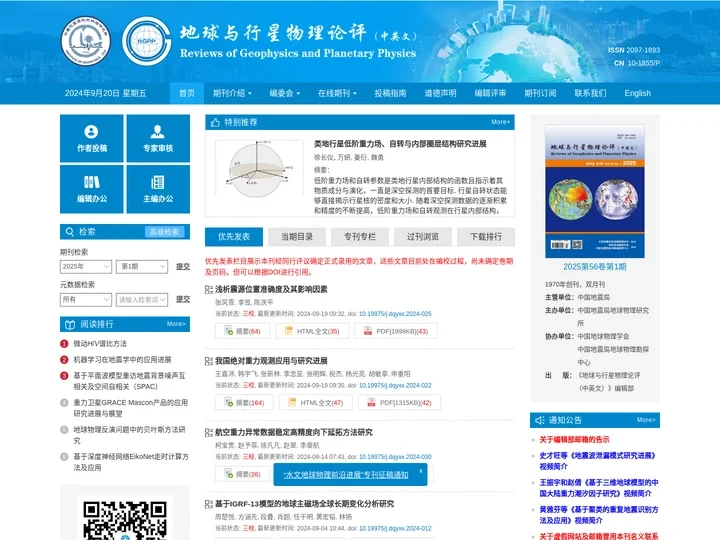Click list icon beside 航空重力异常数据稳定高精度向下延拓方法研究
Screen dimensions: 720x540
[209, 433]
